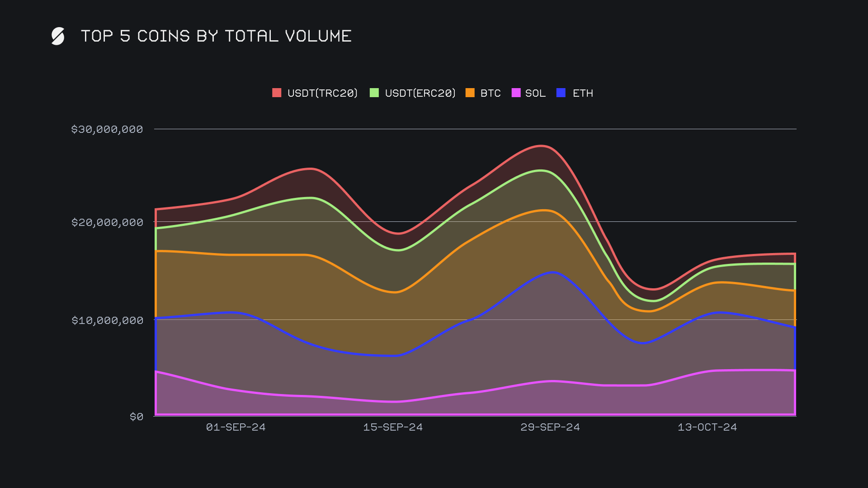Image resolution: width=868 pixels, height=488 pixels.
Task: Click the $10,000,000 y-axis label
Action: (107, 320)
